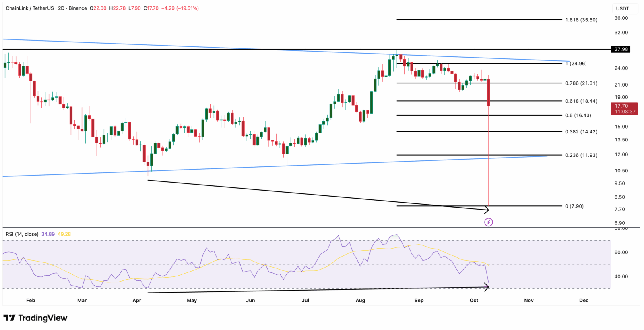Open the 2D interval in chart title
Viewport: 644px width, 330px height.
click(x=61, y=8)
